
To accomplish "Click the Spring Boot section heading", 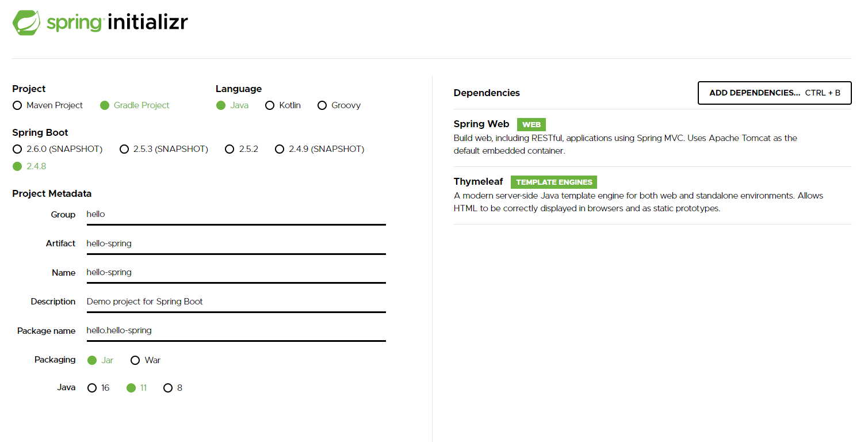I will click(40, 132).
